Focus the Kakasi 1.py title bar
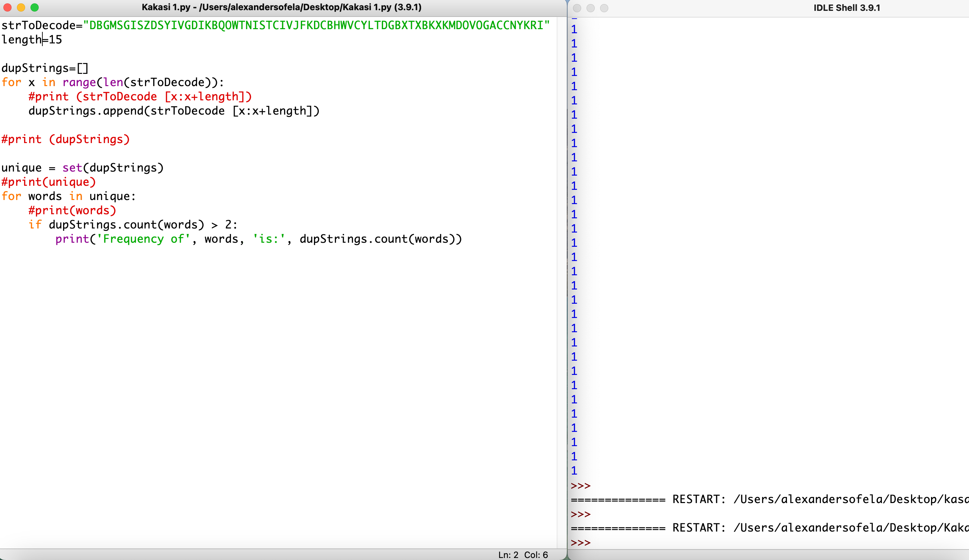The width and height of the screenshot is (969, 560). point(281,7)
